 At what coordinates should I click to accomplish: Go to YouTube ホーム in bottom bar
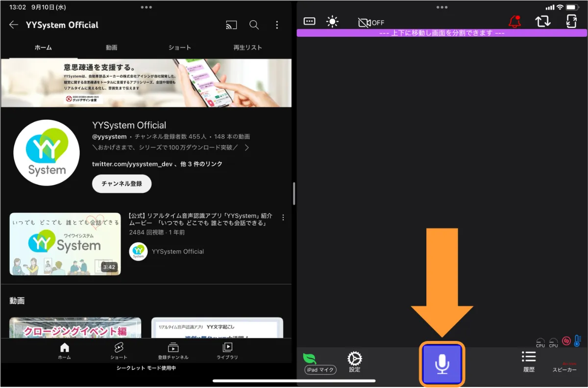[x=64, y=351]
